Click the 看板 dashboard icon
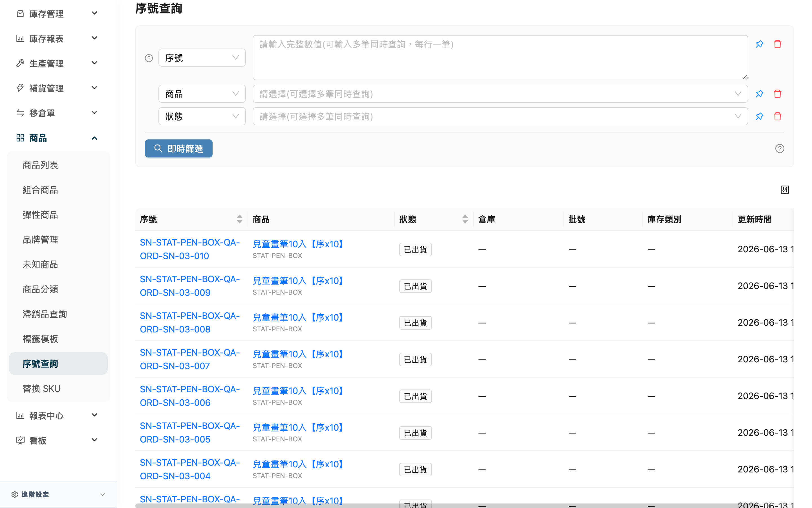 point(20,441)
